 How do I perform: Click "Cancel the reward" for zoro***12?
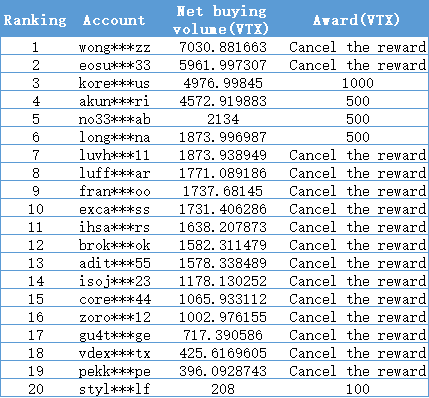(x=358, y=317)
